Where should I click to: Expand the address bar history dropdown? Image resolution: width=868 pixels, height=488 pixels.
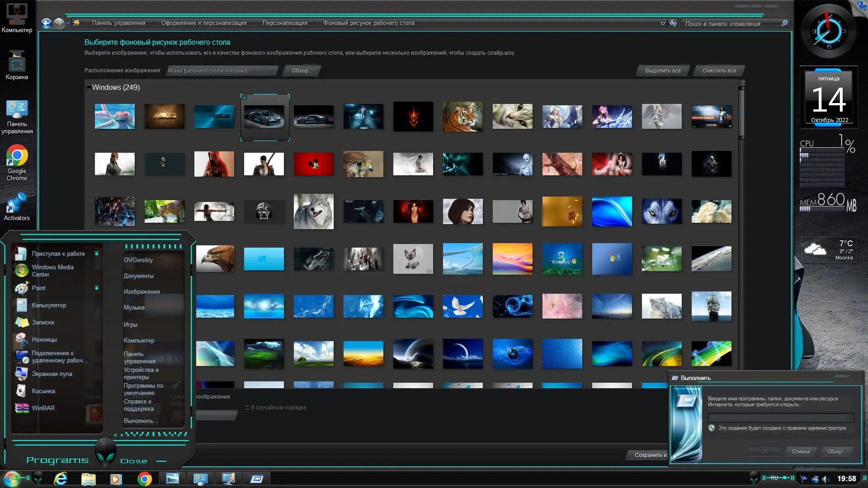tap(663, 23)
